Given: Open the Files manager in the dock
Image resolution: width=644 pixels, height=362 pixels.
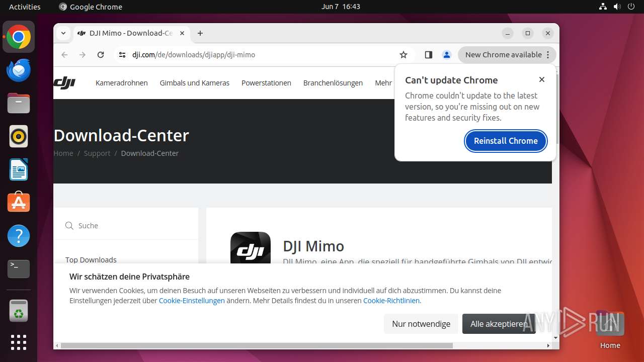Looking at the screenshot, I should coord(19,103).
